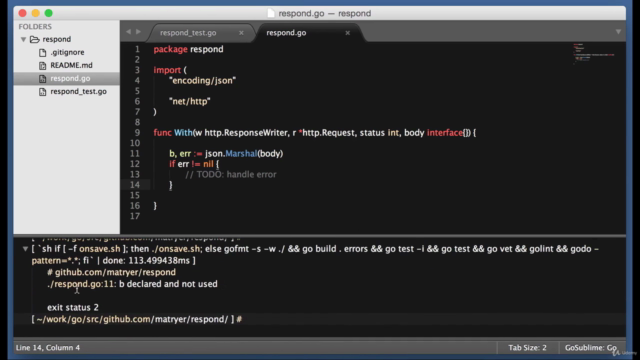Click the "encoding/json" import string
The height and width of the screenshot is (360, 640).
202,80
